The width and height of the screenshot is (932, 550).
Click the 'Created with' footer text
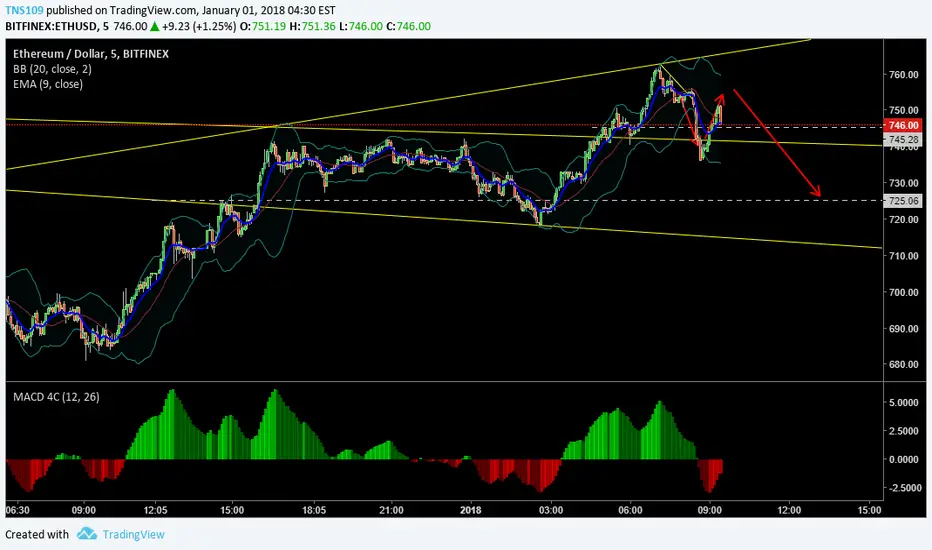[x=37, y=534]
